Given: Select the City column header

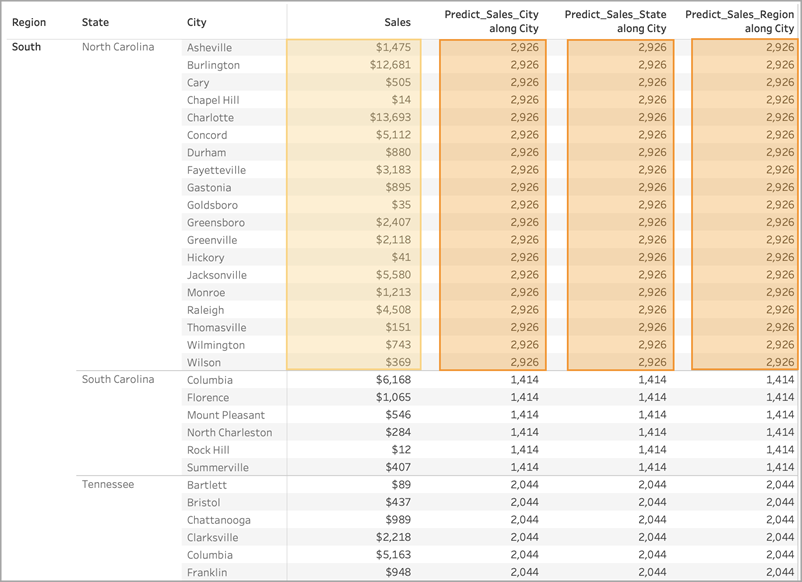Looking at the screenshot, I should pyautogui.click(x=196, y=23).
